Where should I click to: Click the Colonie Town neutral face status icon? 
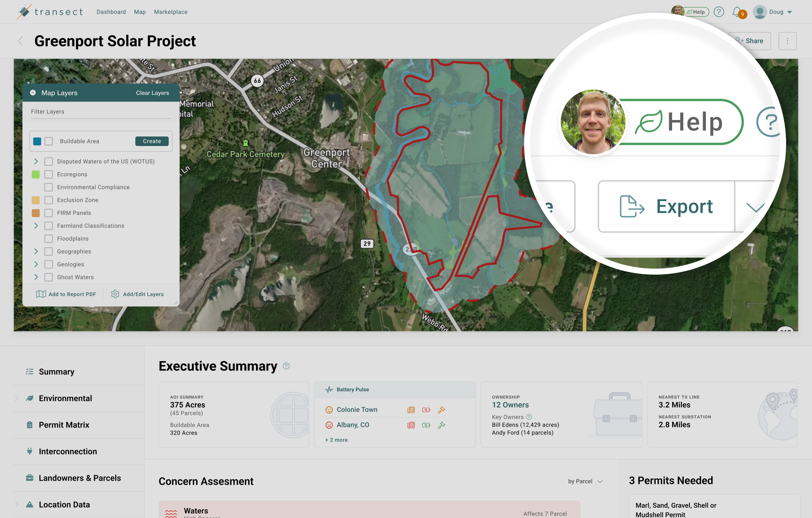329,410
